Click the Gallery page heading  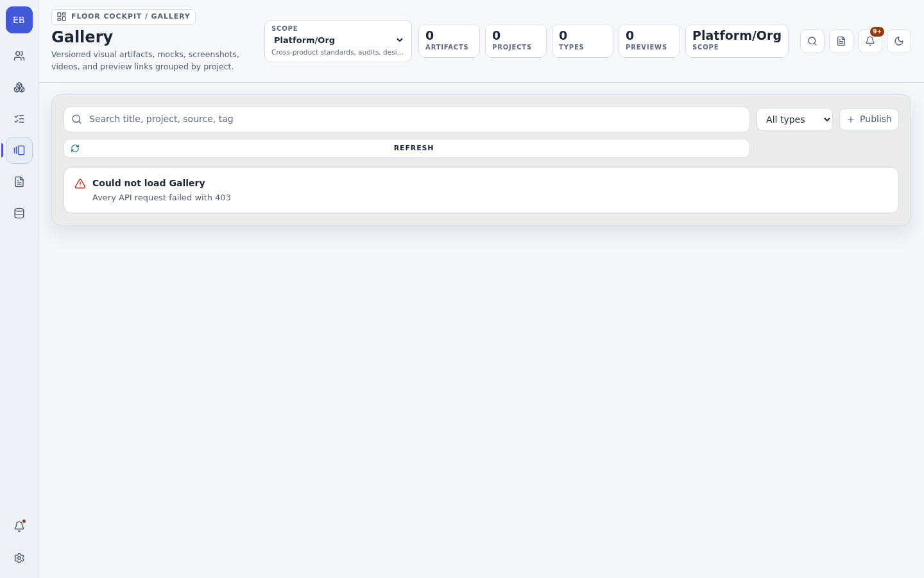(x=82, y=37)
